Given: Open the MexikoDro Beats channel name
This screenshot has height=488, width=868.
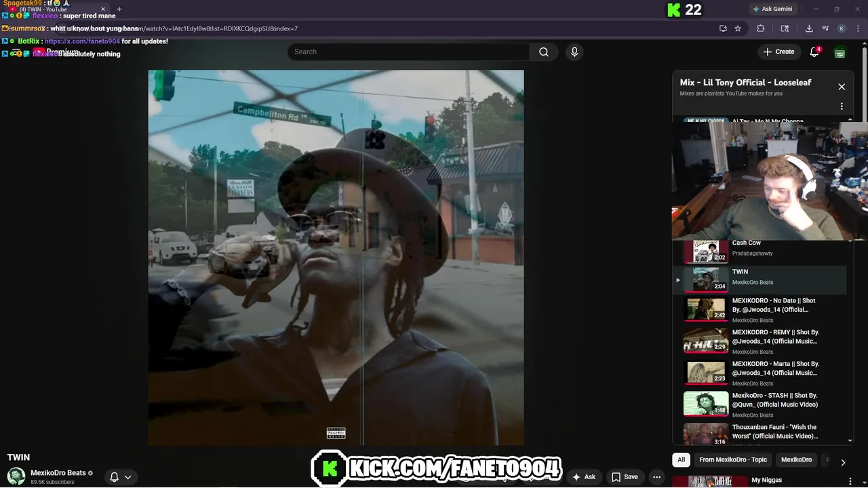Looking at the screenshot, I should point(58,472).
